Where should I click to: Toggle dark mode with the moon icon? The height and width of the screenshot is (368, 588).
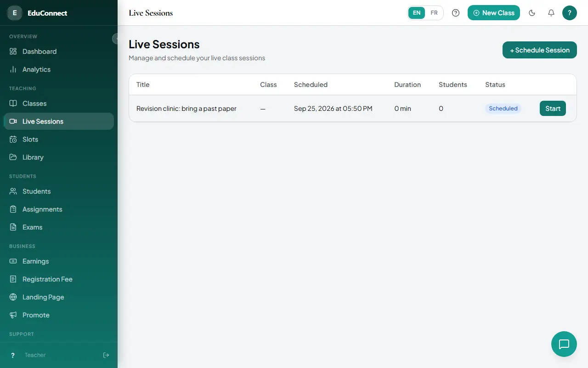click(x=532, y=13)
